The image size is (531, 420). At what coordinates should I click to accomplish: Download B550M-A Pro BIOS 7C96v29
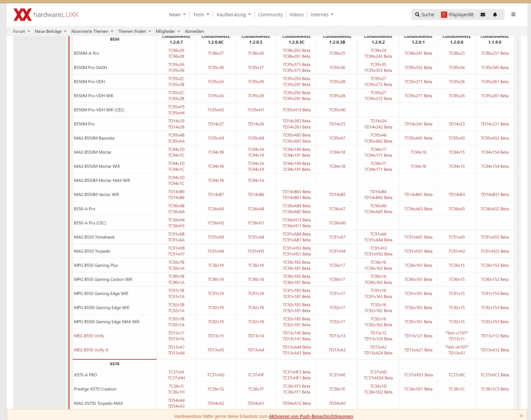coord(176,50)
